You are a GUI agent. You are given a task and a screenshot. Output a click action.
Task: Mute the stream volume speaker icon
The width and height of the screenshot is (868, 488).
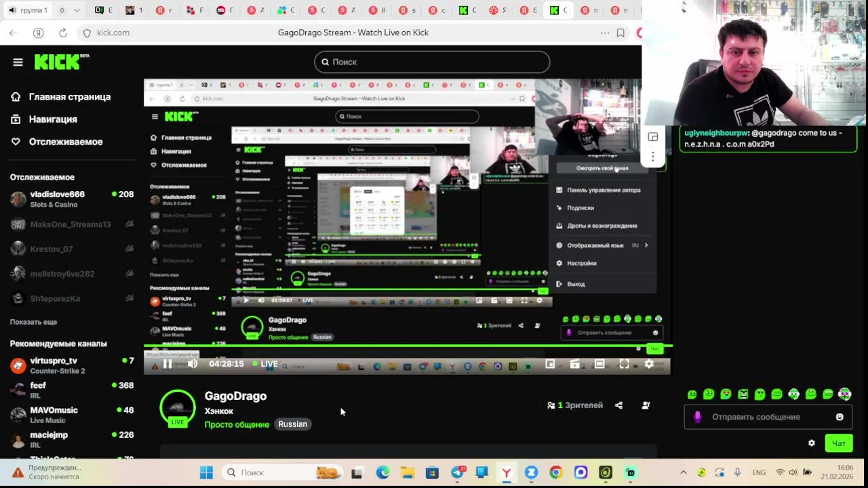click(193, 364)
